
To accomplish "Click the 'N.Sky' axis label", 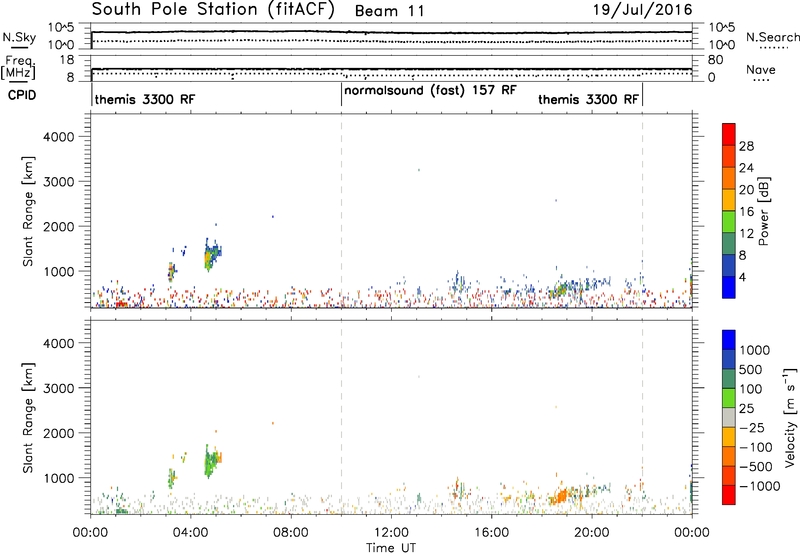I will [x=19, y=37].
